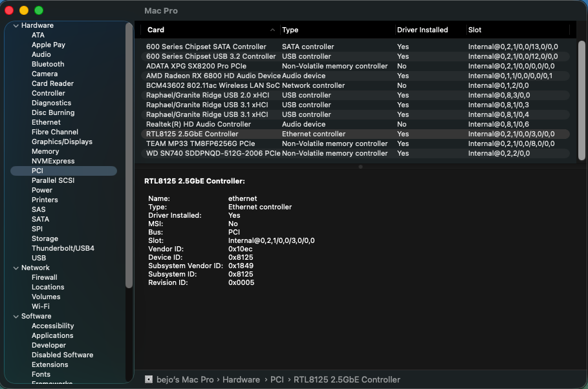Image resolution: width=588 pixels, height=389 pixels.
Task: Select Extensions under Software
Action: click(x=50, y=364)
